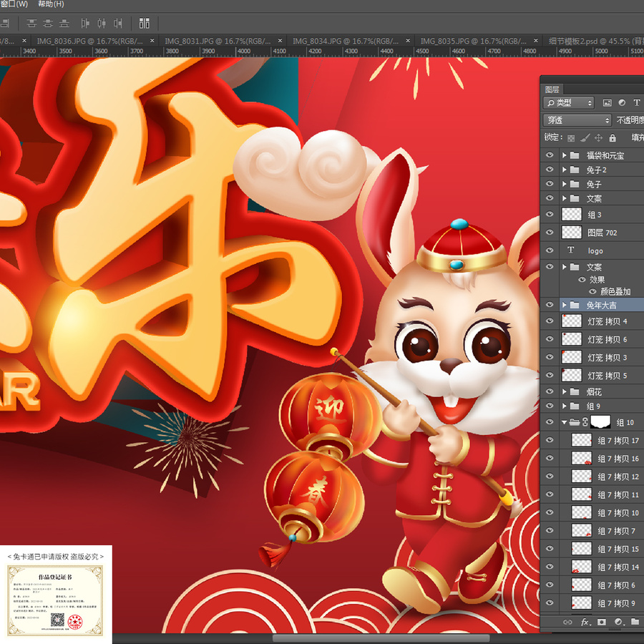Open the 帮助(H) menu
The image size is (644, 644).
(x=51, y=4)
